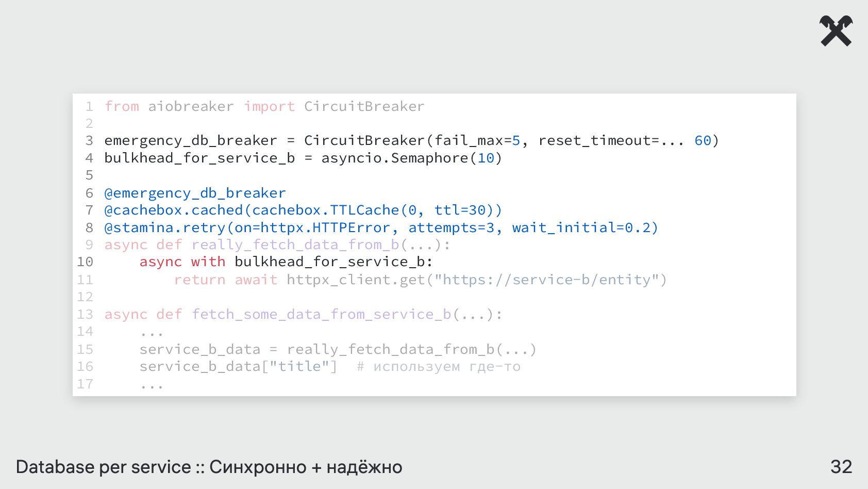Click slide number 32
The width and height of the screenshot is (868, 489).
coord(841,467)
